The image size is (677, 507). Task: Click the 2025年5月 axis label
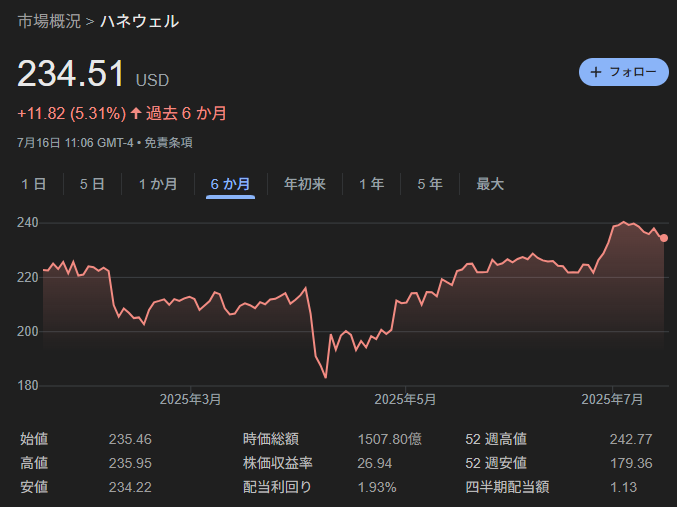(405, 399)
